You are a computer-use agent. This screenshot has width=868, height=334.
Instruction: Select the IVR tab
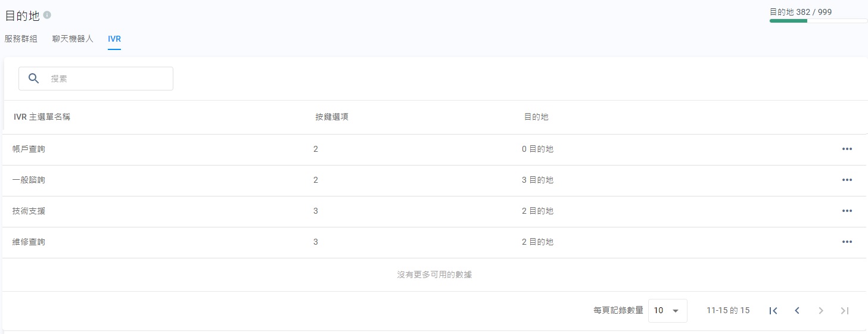[x=114, y=39]
